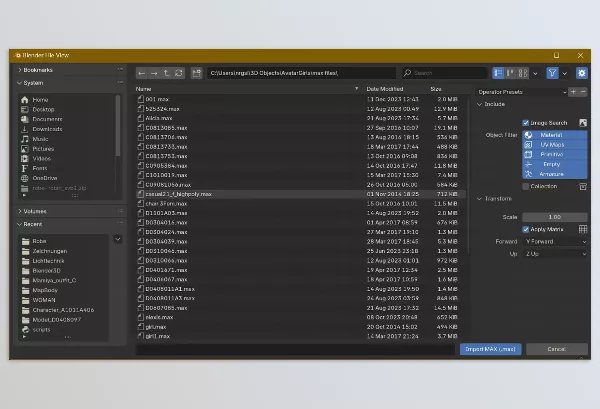Open Blender3D recent folder
Screen dimensions: 600x409
click(x=64, y=270)
